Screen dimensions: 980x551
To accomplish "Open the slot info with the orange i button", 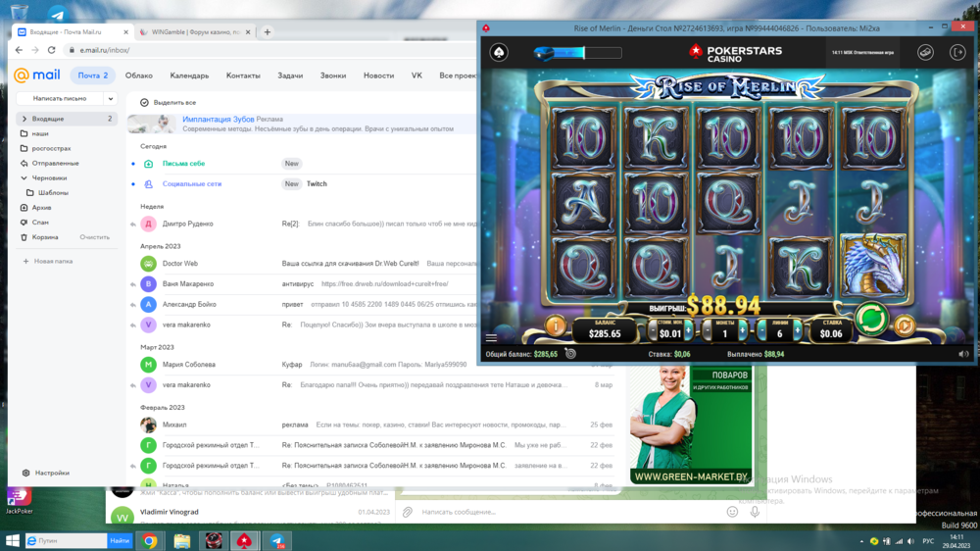I will tap(555, 326).
